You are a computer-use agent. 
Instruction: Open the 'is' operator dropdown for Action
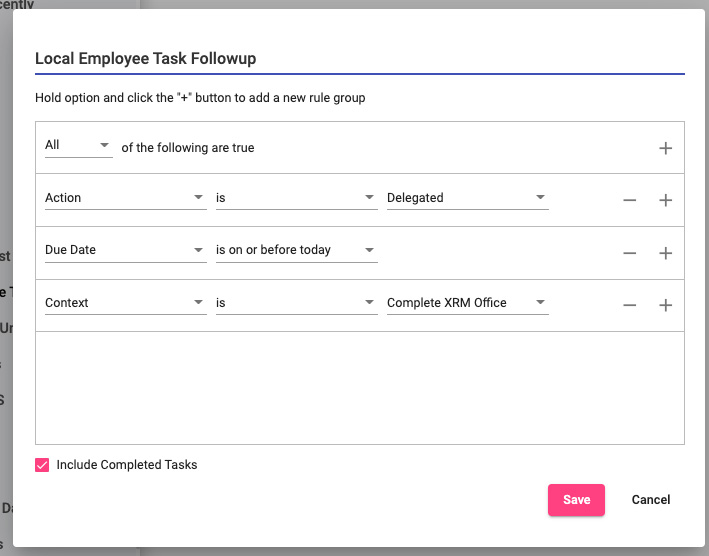point(296,198)
